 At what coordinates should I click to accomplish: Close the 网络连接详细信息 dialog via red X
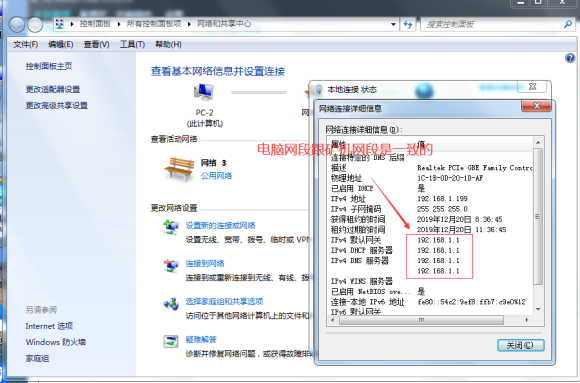pos(536,106)
